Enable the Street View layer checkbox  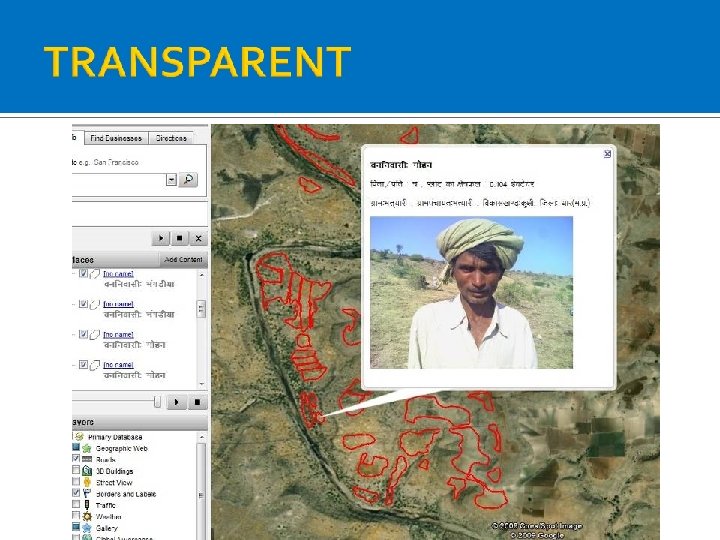click(x=76, y=481)
